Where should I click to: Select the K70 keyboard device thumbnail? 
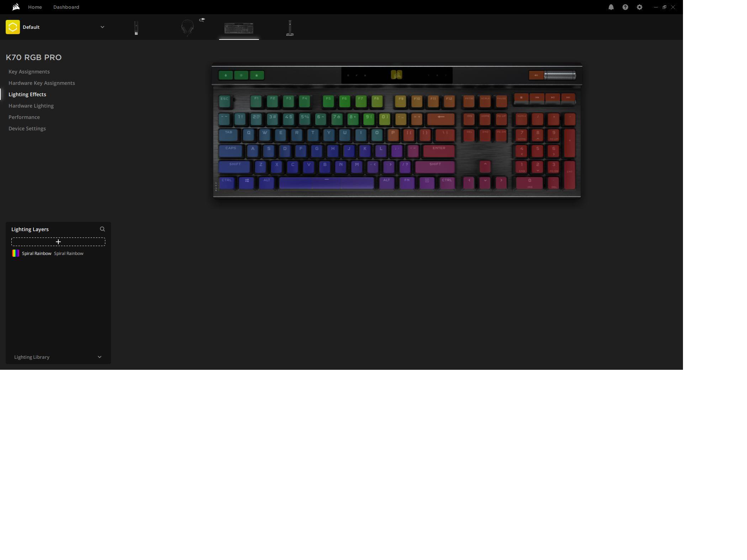click(x=239, y=28)
